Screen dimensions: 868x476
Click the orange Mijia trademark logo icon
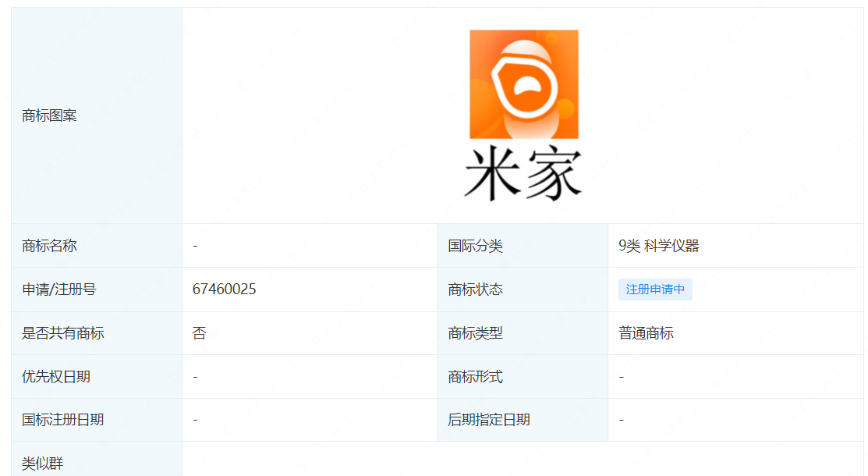tap(523, 84)
